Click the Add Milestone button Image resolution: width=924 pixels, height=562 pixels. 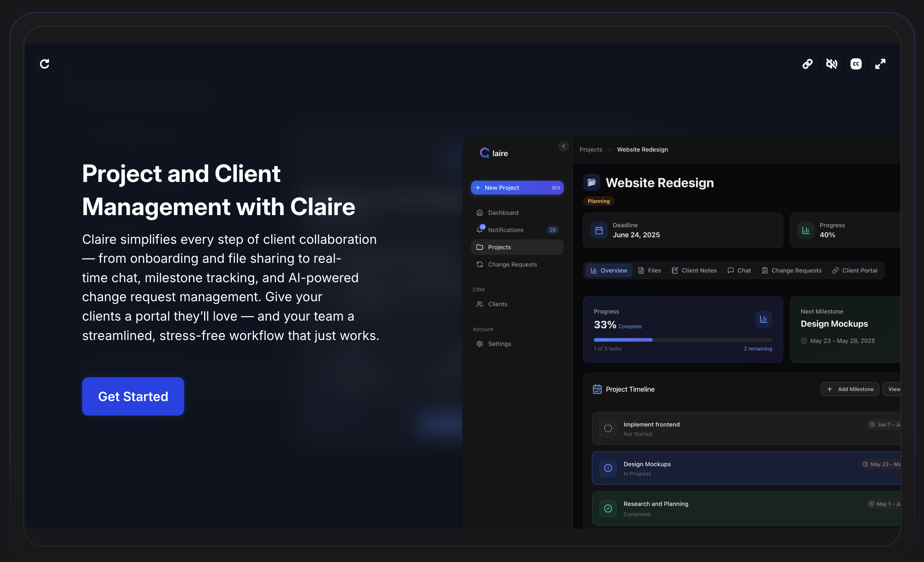pyautogui.click(x=850, y=389)
